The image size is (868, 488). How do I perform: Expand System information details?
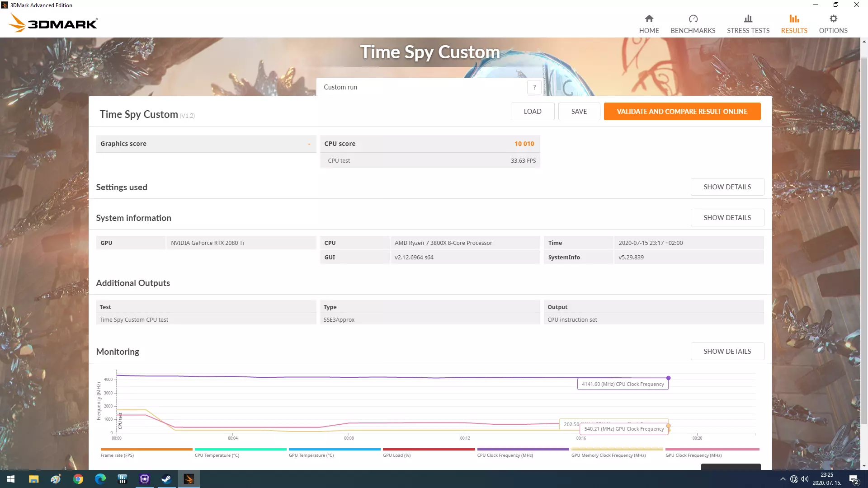(x=727, y=218)
